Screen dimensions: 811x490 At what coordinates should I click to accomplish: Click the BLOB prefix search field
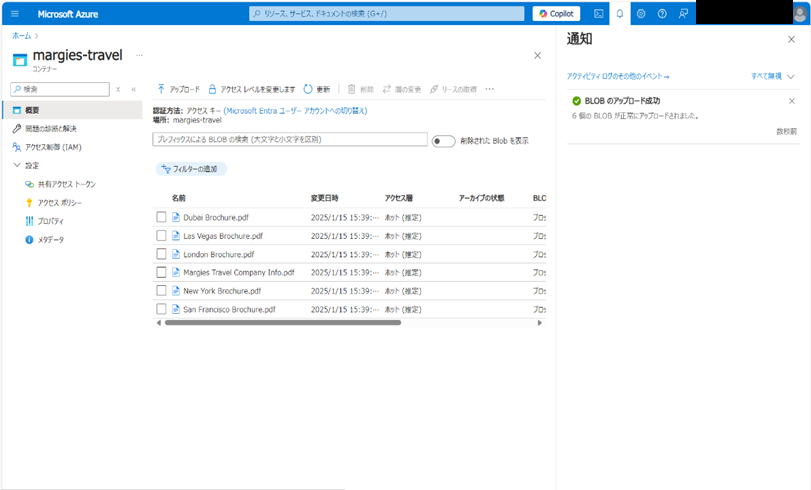(290, 140)
